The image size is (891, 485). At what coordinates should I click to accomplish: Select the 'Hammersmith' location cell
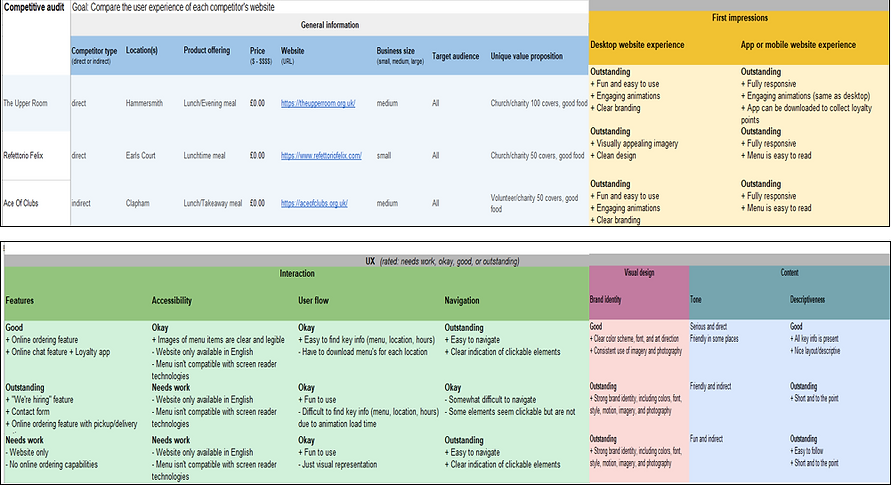pyautogui.click(x=144, y=103)
